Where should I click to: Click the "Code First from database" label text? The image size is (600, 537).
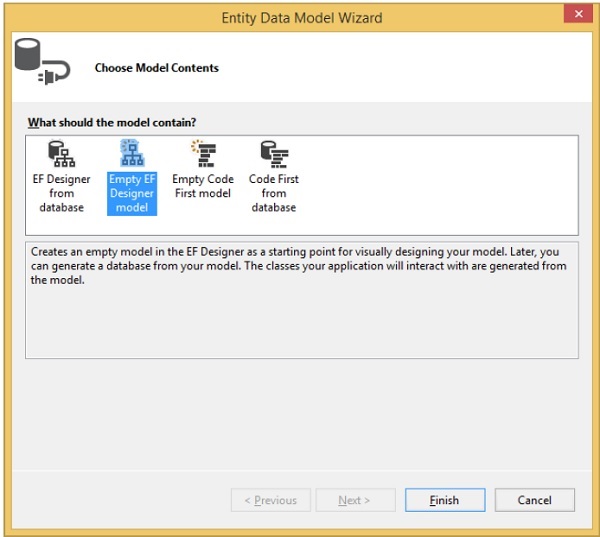[x=273, y=193]
